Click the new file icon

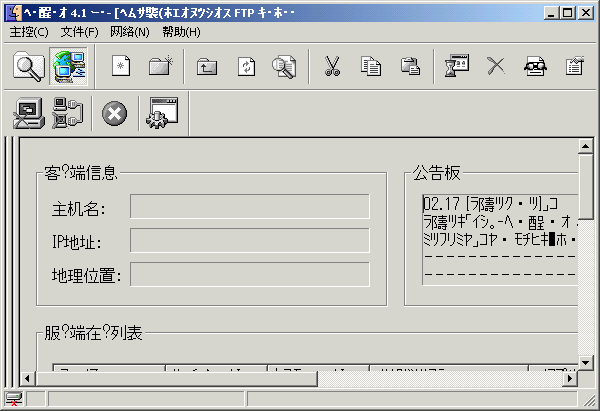pos(122,67)
